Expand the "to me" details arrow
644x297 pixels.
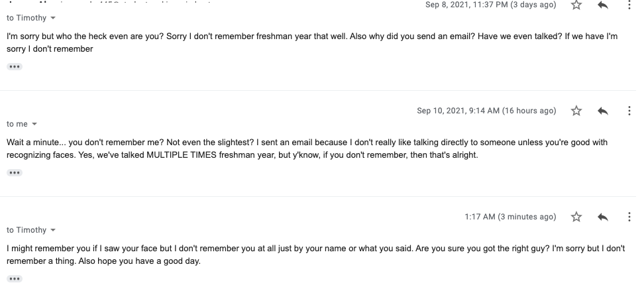tap(34, 124)
